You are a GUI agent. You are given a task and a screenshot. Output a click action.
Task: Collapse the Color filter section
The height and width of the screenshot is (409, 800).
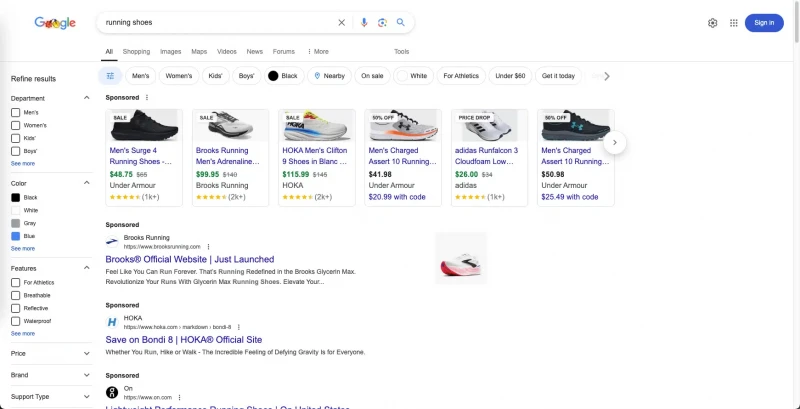(x=87, y=183)
